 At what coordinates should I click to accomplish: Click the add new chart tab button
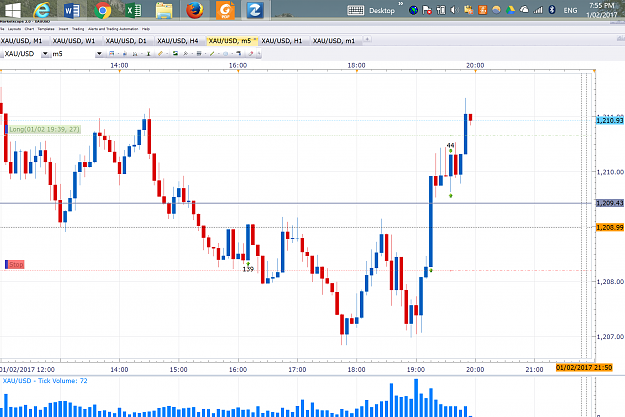pos(368,39)
